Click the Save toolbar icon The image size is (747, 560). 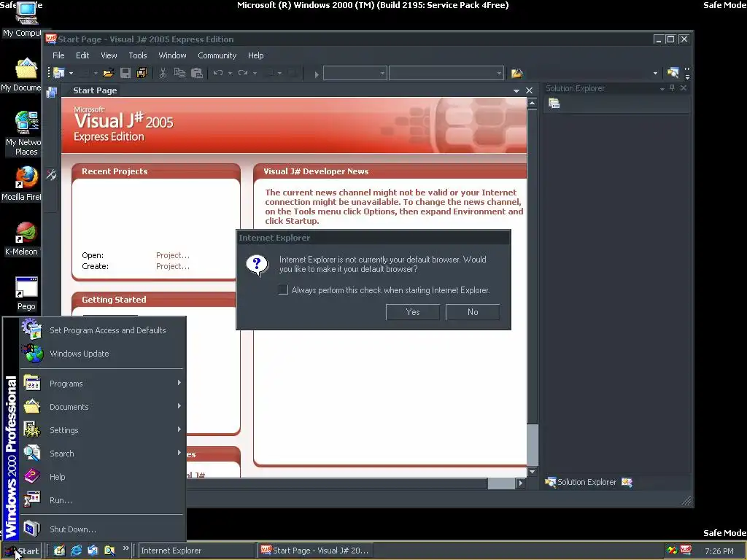(x=125, y=73)
